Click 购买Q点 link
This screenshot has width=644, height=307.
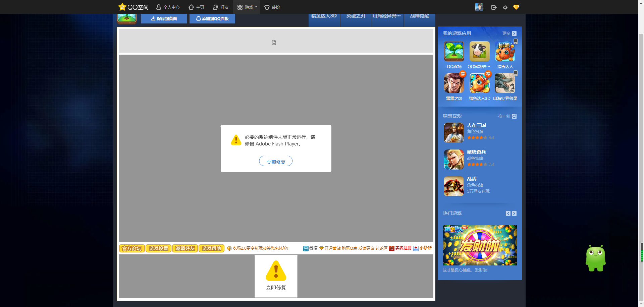350,248
